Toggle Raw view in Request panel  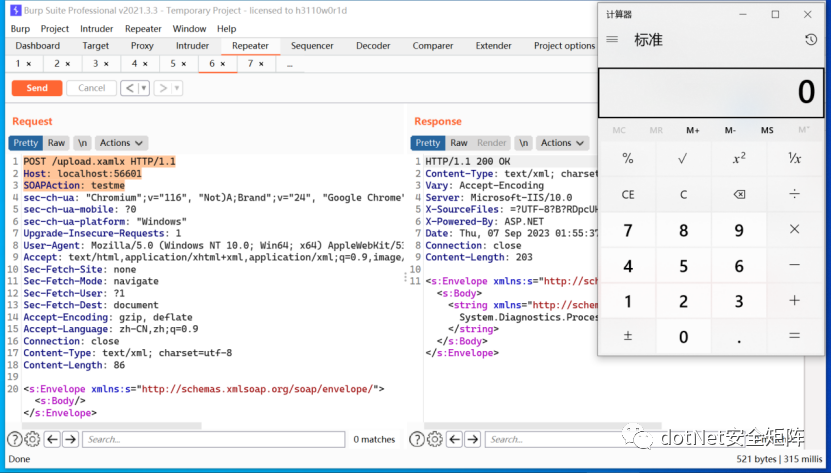[x=56, y=143]
